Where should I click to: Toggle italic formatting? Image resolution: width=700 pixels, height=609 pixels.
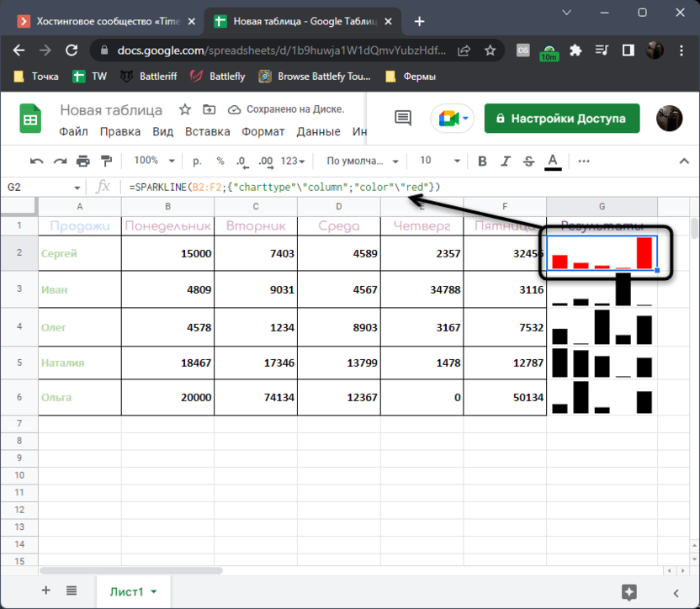506,161
